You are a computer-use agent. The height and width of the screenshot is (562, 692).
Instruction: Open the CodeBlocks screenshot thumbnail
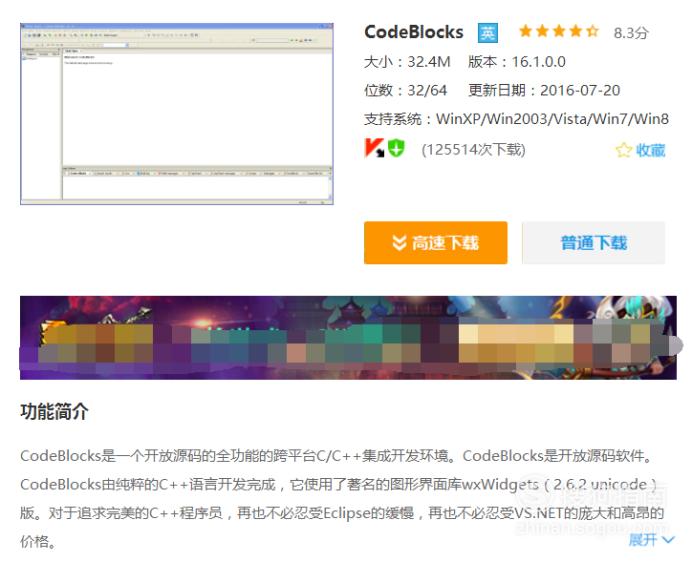[177, 114]
